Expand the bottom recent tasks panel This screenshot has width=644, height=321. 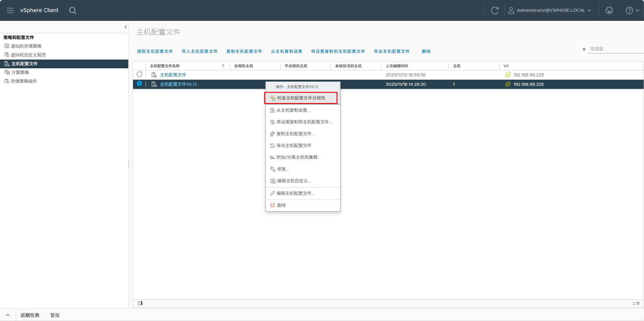coord(8,315)
